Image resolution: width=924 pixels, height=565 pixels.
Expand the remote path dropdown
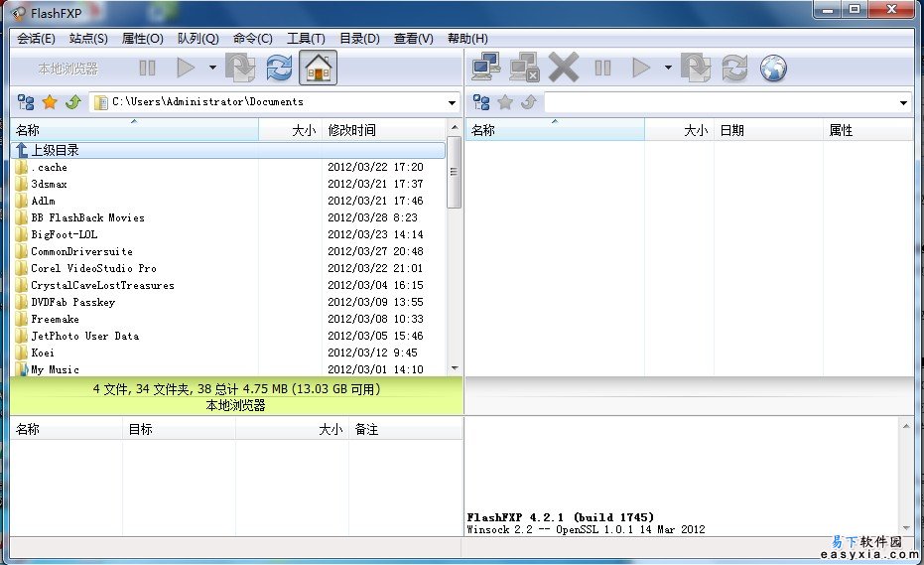(903, 103)
